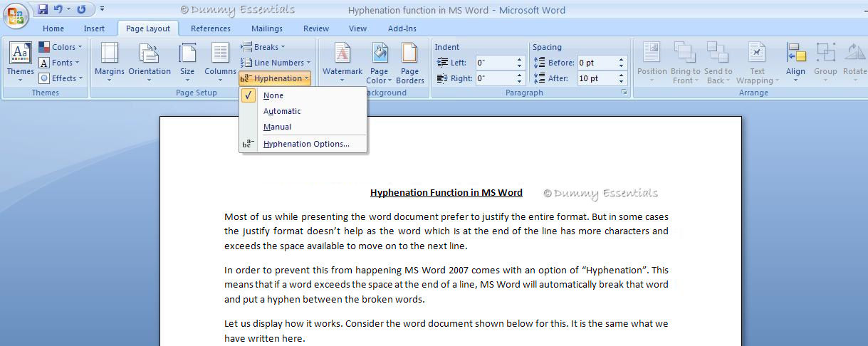Add a Watermark to page
The image size is (868, 346).
(343, 63)
